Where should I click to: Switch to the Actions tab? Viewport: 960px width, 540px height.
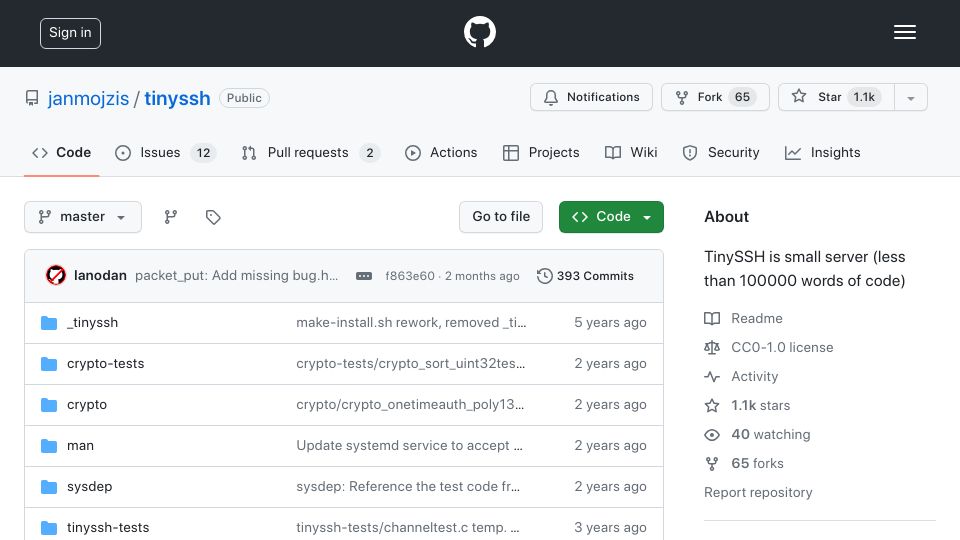(441, 152)
